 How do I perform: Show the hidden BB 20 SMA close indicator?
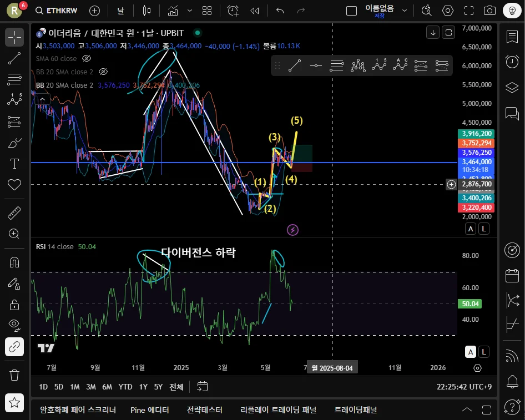(103, 72)
